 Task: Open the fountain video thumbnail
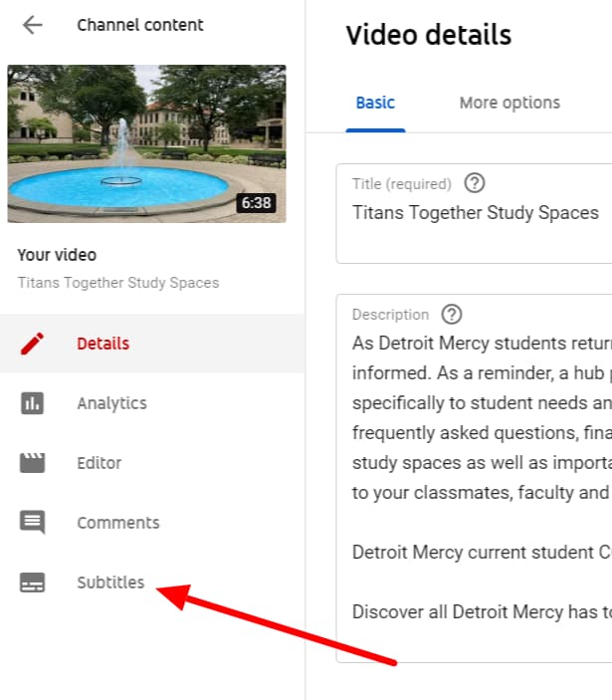click(x=146, y=143)
